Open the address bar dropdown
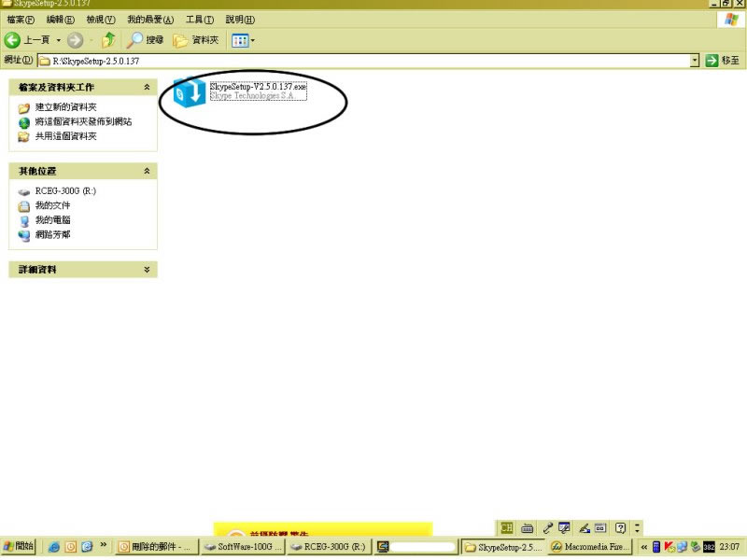This screenshot has width=747, height=560. point(695,61)
